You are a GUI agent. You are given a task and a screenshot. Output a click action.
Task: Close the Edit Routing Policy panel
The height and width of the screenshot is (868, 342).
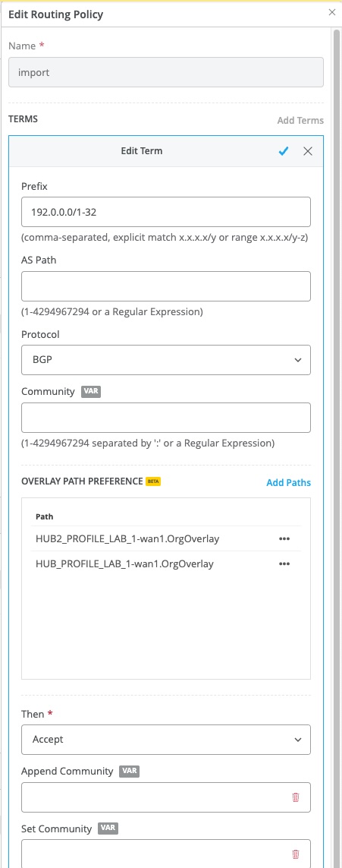tap(332, 12)
